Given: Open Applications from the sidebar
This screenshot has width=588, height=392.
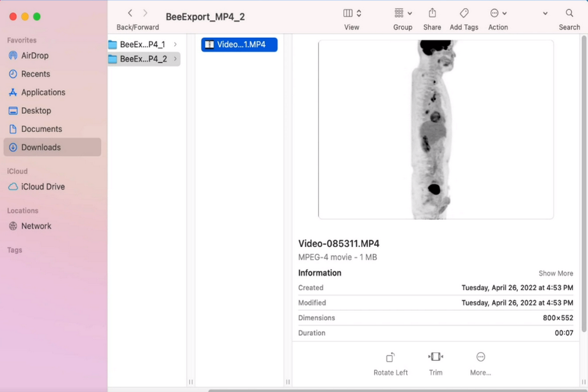Looking at the screenshot, I should [43, 93].
